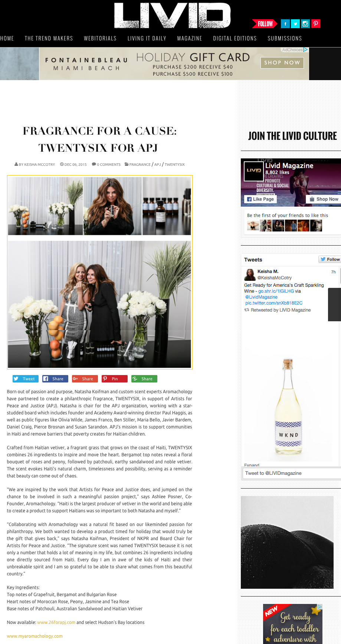Image resolution: width=341 pixels, height=644 pixels.
Task: Click Shop Now on Fontainebleau ad
Action: point(282,63)
